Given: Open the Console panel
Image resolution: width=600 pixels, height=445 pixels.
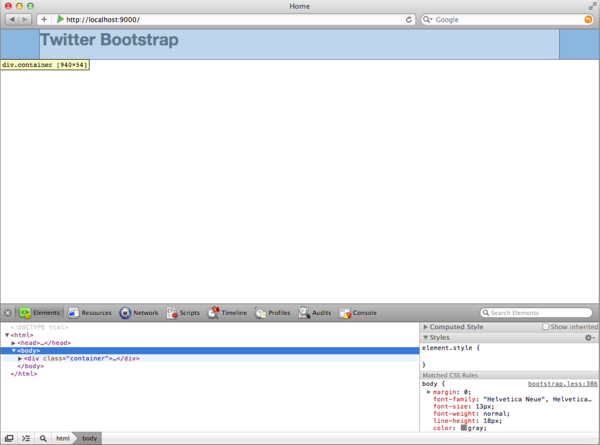Looking at the screenshot, I should [358, 313].
